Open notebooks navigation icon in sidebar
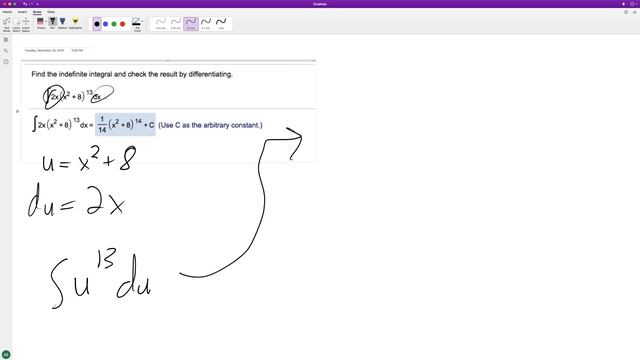The height and width of the screenshot is (360, 640). [6, 40]
